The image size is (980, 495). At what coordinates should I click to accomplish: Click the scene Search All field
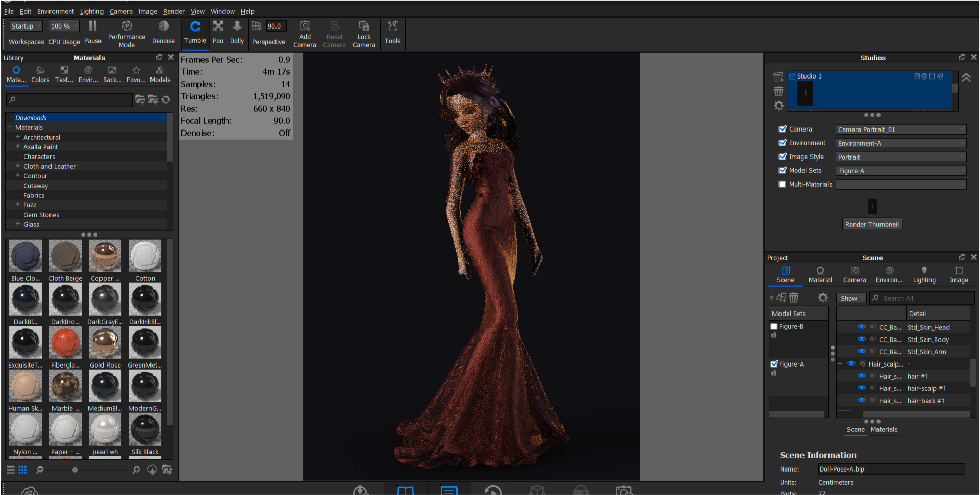tap(922, 298)
